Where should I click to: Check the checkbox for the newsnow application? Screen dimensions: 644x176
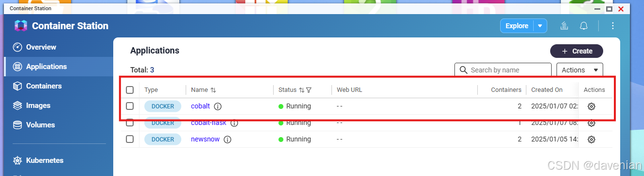coord(130,139)
